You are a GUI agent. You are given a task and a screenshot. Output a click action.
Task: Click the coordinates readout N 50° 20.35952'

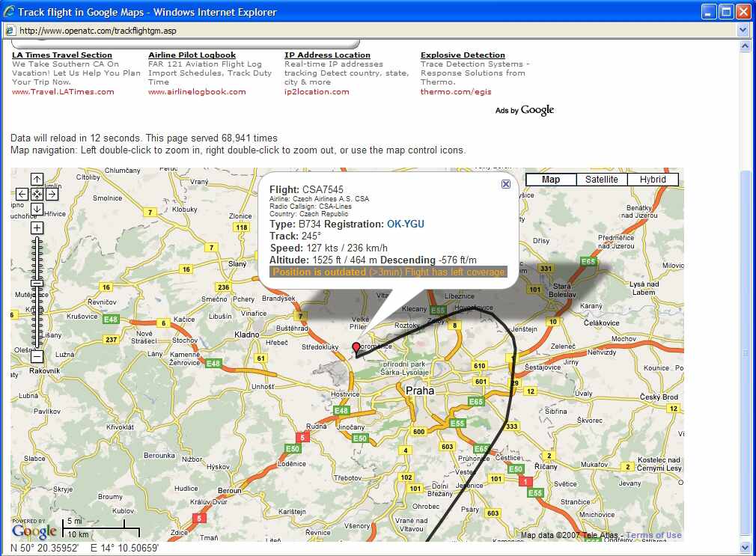click(44, 548)
